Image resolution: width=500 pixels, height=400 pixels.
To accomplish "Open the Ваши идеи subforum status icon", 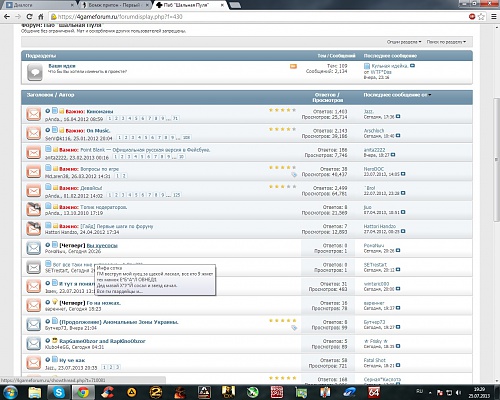I will click(x=35, y=72).
